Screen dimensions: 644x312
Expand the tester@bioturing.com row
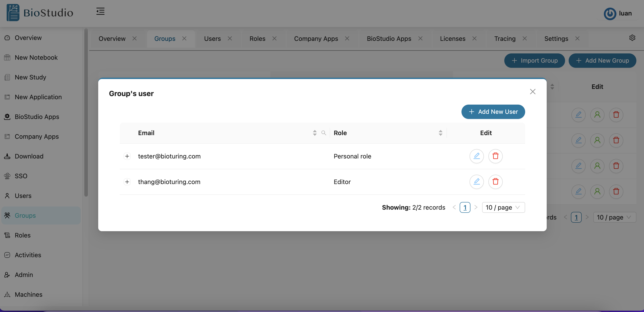click(127, 156)
